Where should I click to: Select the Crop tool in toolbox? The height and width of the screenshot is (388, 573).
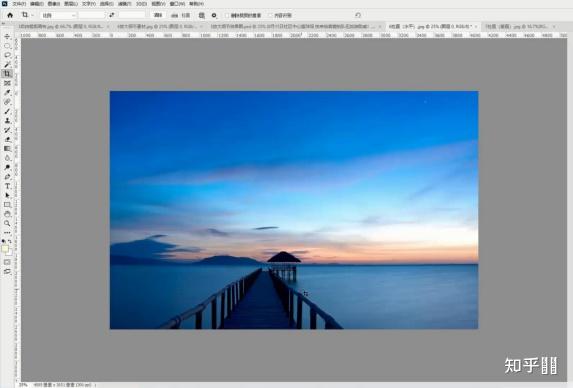pos(7,74)
